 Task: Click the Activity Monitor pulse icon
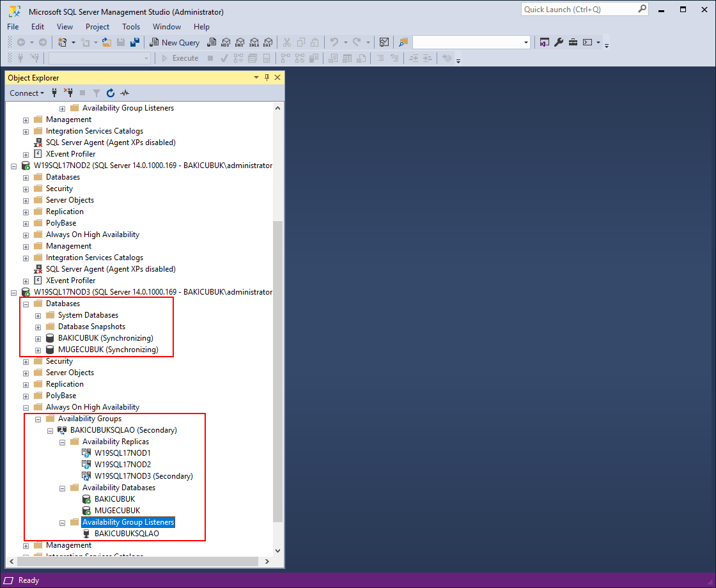[125, 93]
